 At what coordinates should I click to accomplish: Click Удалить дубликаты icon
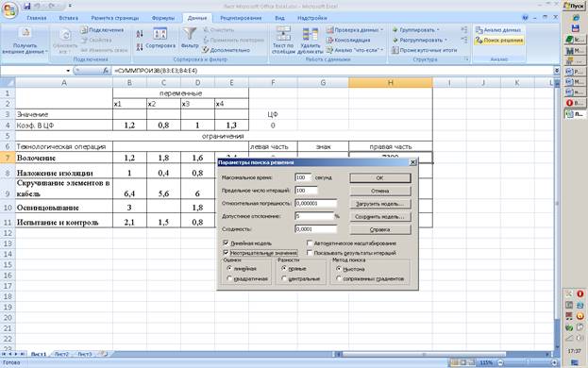311,34
